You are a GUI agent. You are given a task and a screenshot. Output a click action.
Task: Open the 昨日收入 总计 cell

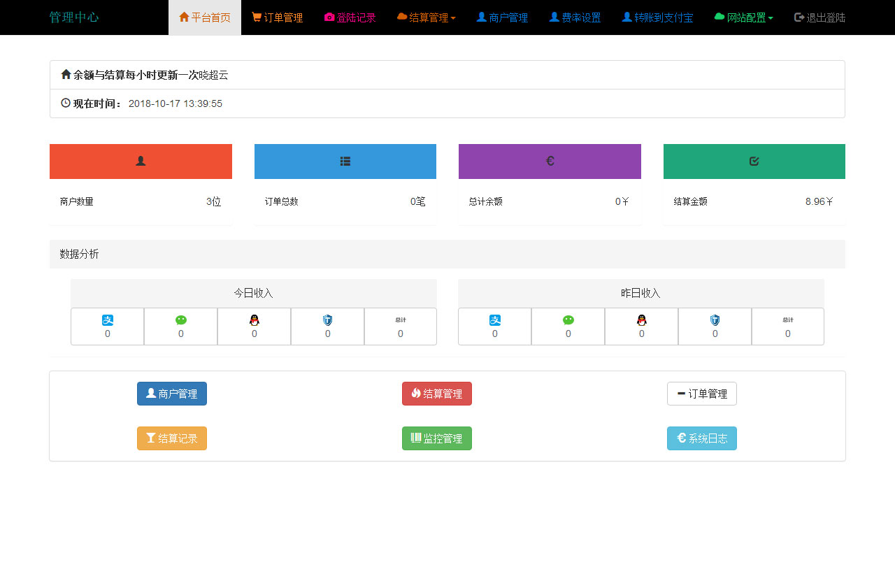788,327
